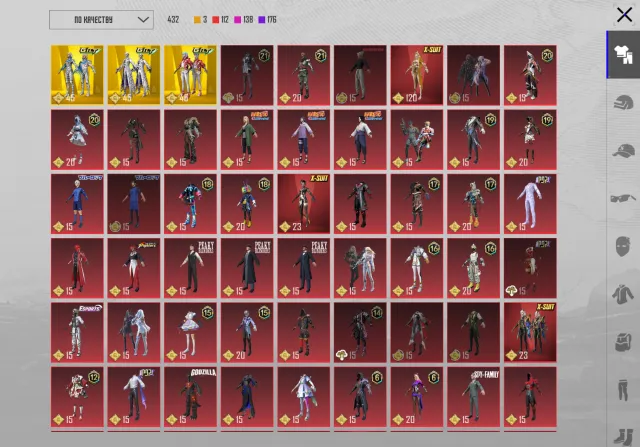Select the level 15 white dress outfit
Screen dimensions: 640x447
click(191, 333)
